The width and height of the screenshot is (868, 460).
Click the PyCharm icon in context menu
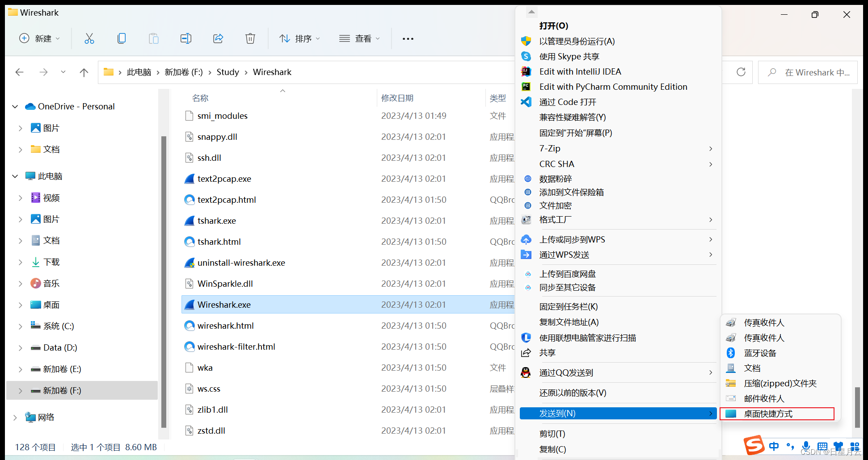tap(526, 87)
